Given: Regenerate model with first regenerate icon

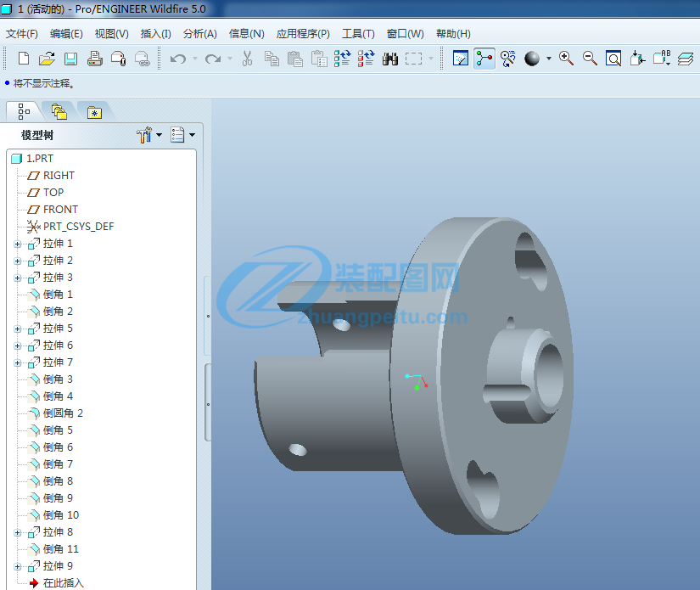Looking at the screenshot, I should tap(343, 59).
